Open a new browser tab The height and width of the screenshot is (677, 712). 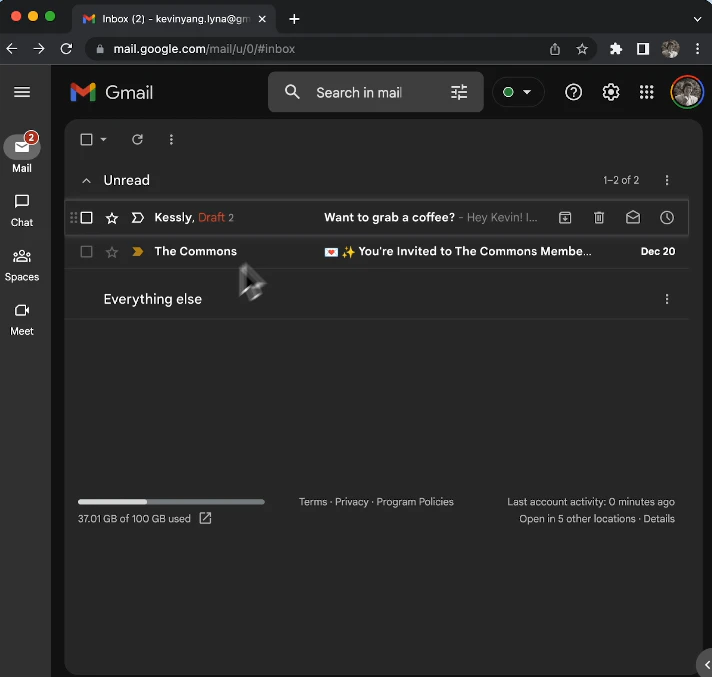tap(294, 19)
